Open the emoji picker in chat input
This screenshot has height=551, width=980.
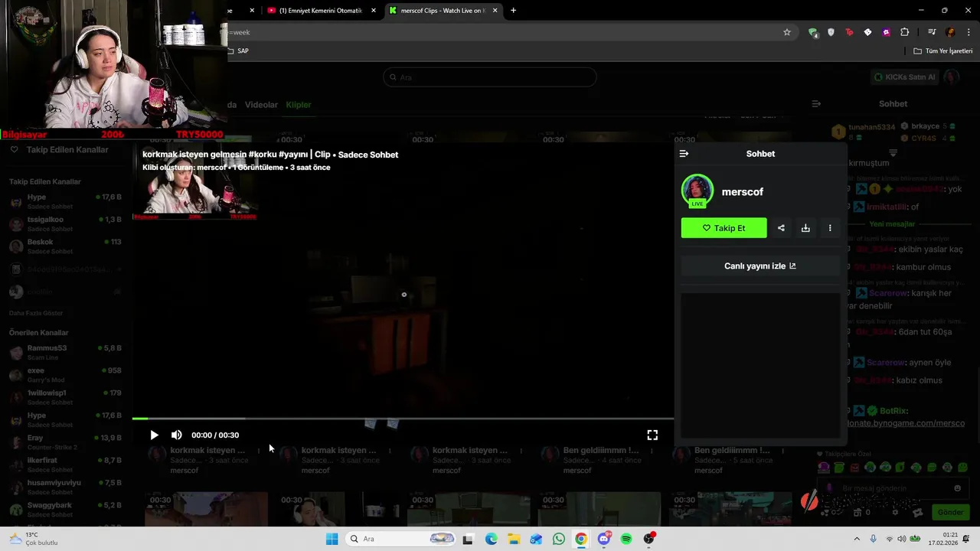[957, 488]
